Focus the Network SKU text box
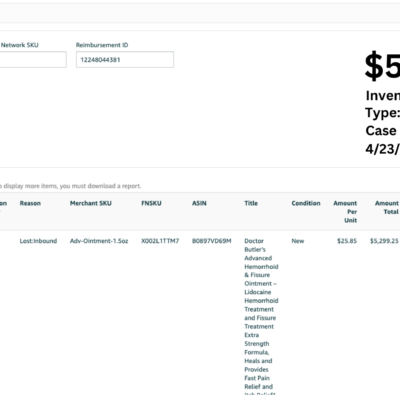The height and width of the screenshot is (400, 400). 33,60
